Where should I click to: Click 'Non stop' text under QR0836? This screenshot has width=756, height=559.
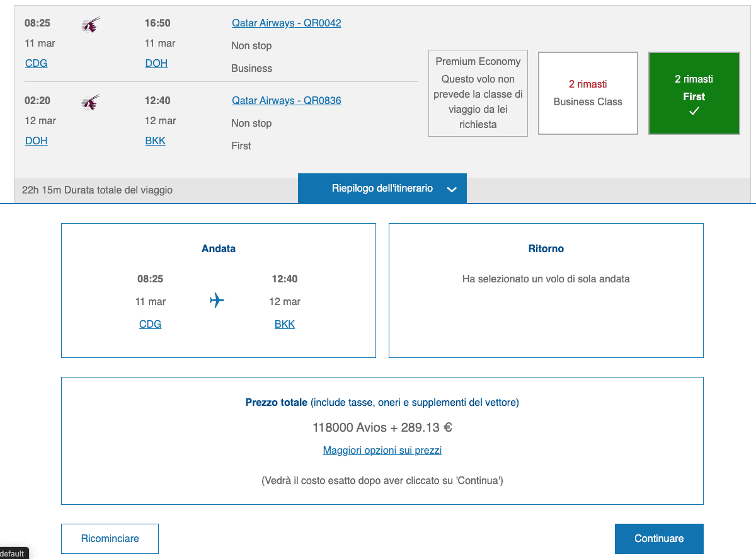[x=251, y=123]
